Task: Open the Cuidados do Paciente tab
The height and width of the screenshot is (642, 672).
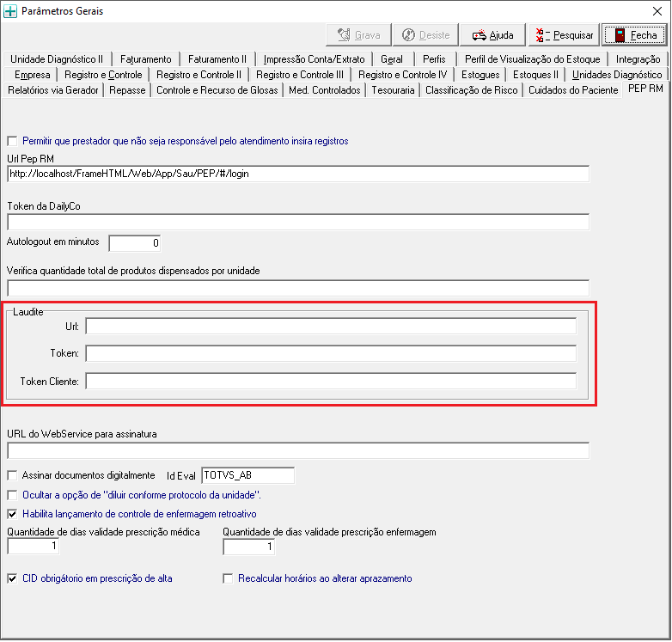Action: tap(573, 90)
